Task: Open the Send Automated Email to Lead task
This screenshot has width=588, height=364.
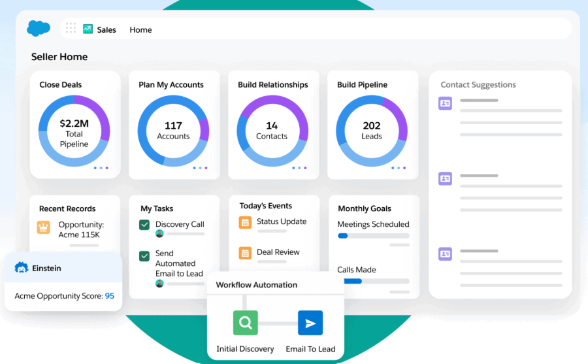Action: (x=179, y=263)
